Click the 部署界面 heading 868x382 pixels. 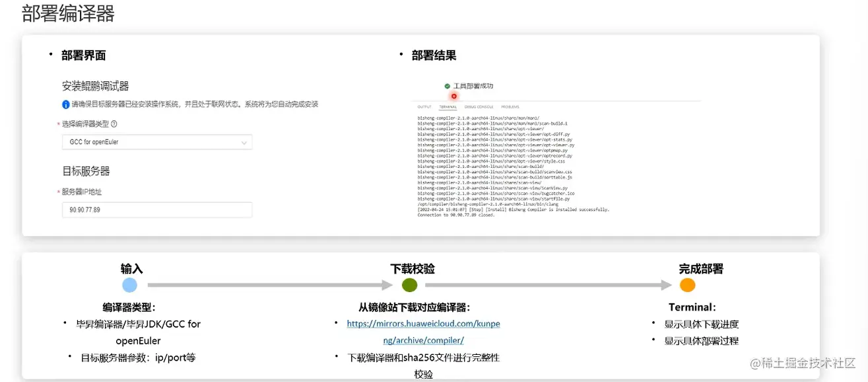point(83,56)
